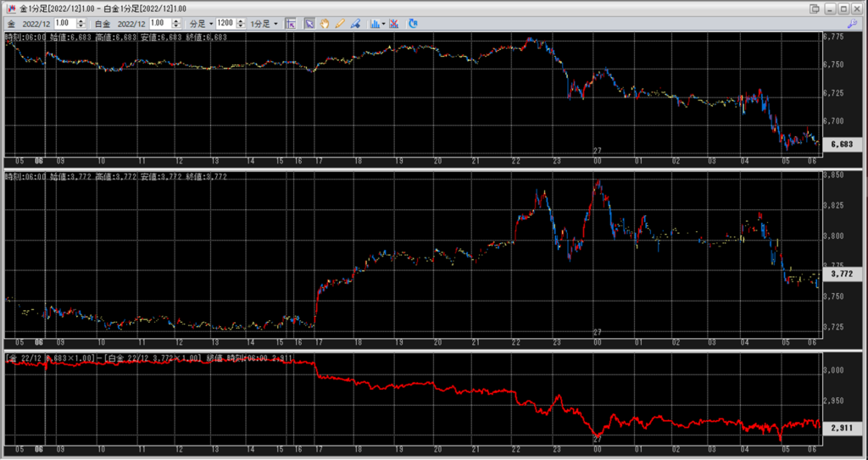Select the pencil line drawing tool
The height and width of the screenshot is (460, 868).
point(340,24)
